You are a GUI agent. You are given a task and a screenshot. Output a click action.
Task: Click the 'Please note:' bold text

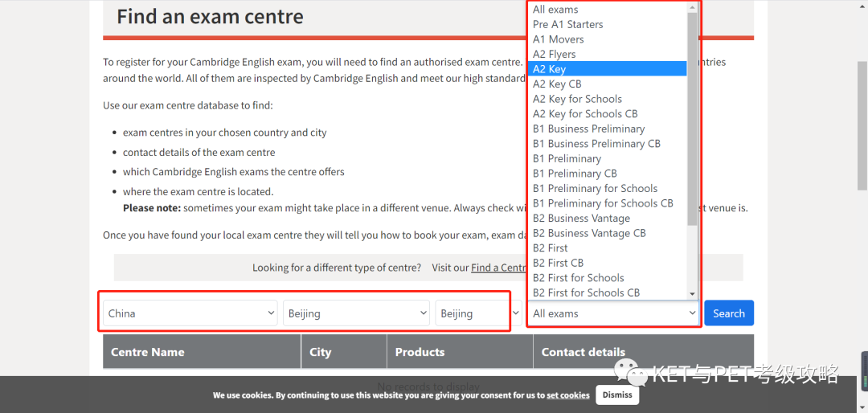pos(152,208)
